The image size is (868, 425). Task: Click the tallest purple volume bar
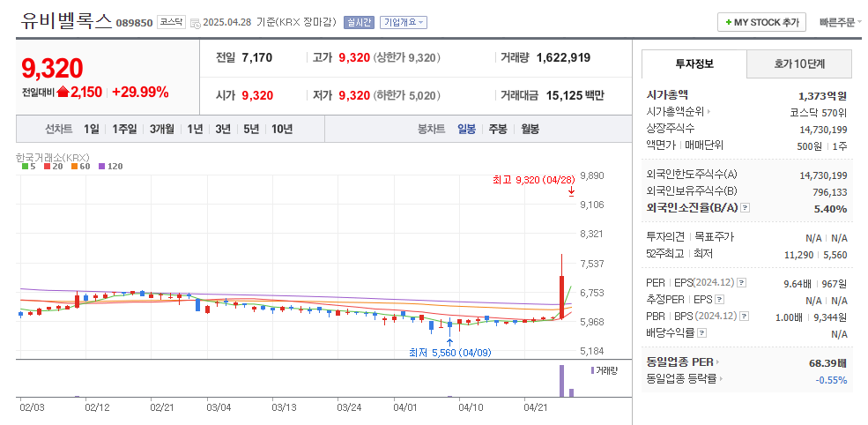[x=561, y=381]
